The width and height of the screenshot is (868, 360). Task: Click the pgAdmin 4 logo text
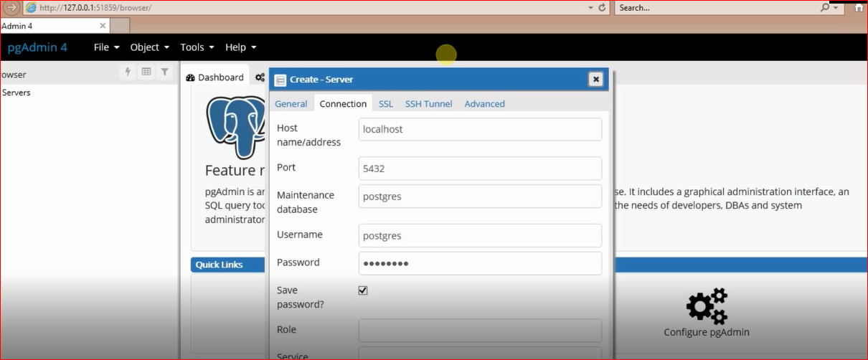37,47
